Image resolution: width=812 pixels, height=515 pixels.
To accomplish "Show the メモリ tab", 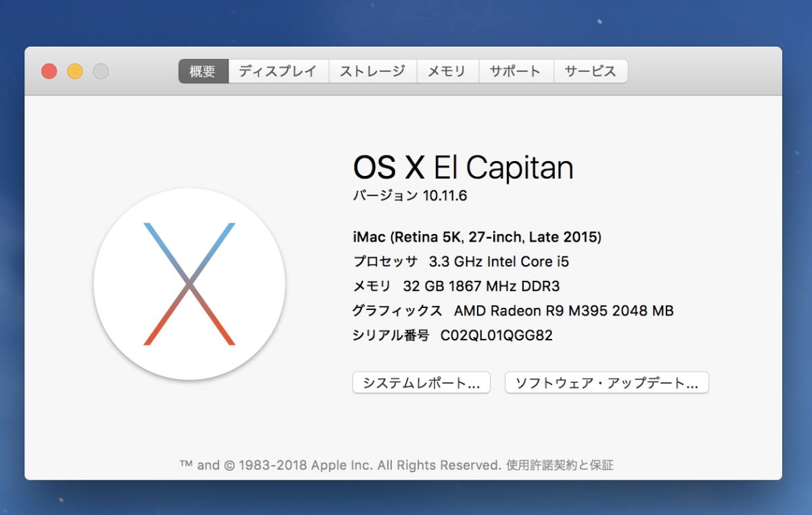I will pyautogui.click(x=448, y=71).
